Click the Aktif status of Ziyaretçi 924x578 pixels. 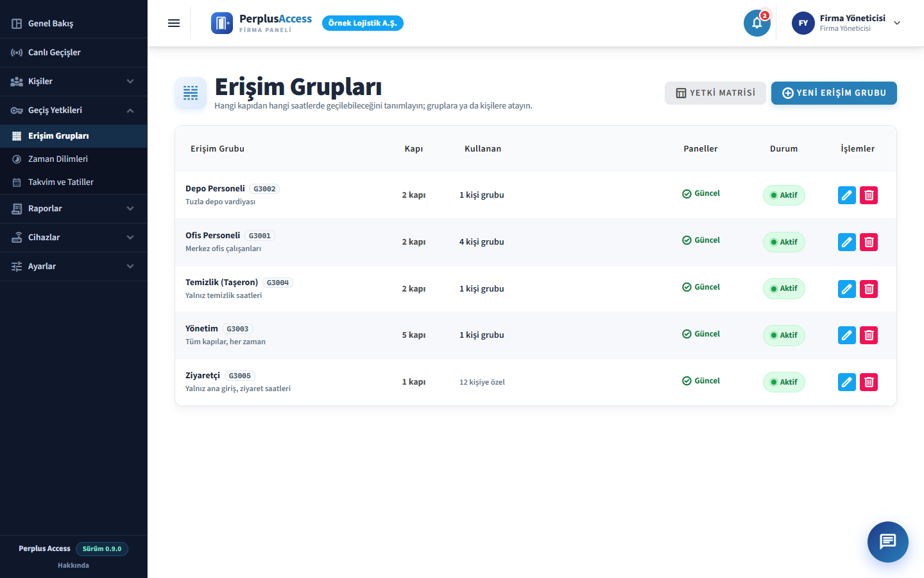(784, 382)
